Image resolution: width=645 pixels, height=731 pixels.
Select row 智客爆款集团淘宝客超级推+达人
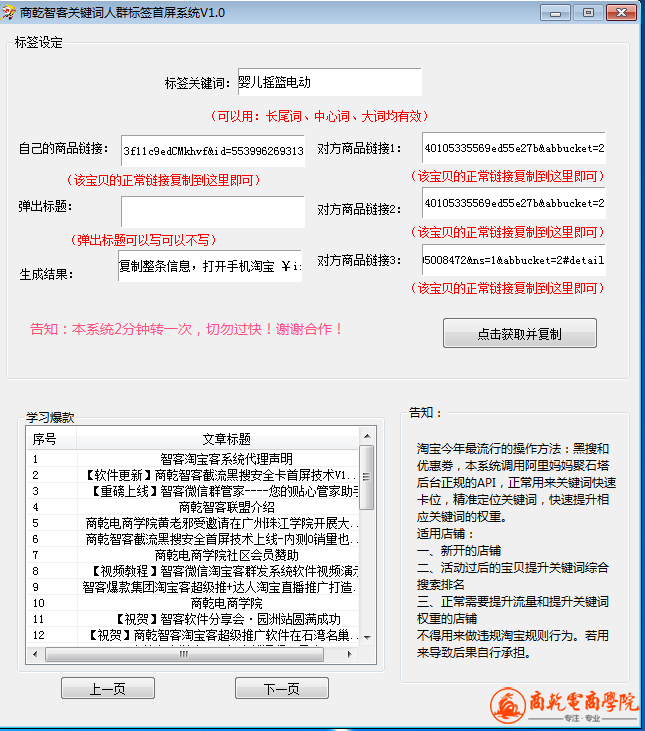click(x=193, y=587)
